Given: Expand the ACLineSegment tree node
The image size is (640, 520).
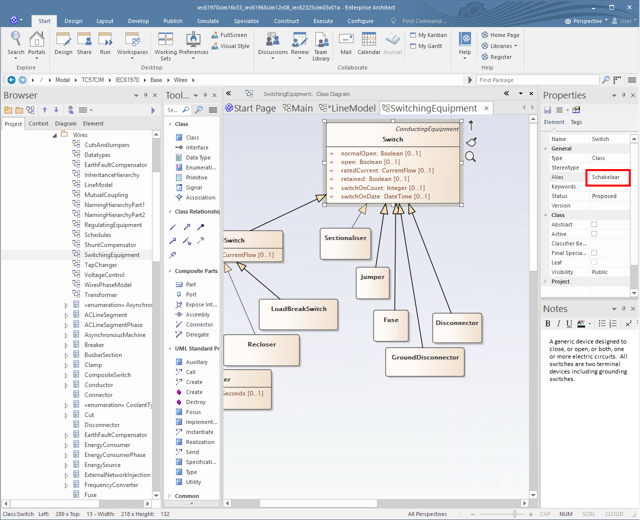Looking at the screenshot, I should tap(66, 315).
